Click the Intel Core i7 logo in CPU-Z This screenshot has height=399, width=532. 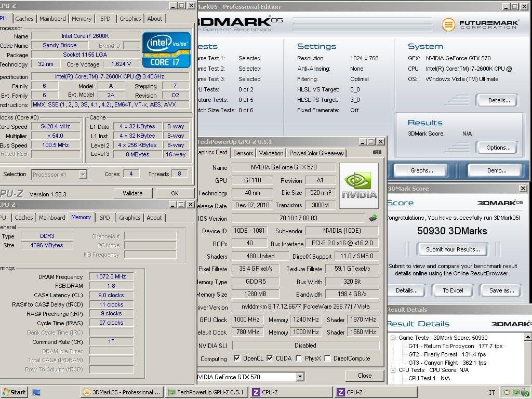tap(166, 50)
